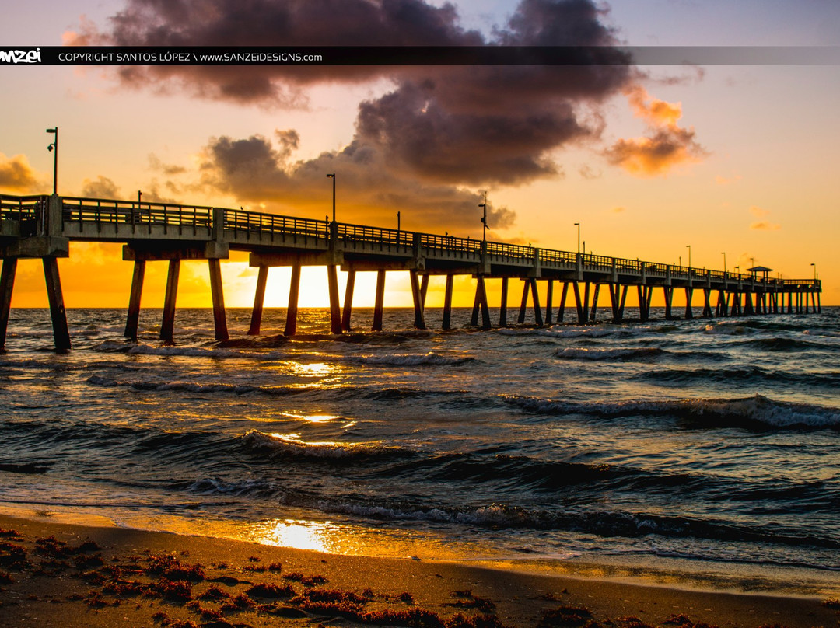This screenshot has height=628, width=840.
Task: Click the covered gazebo near the pier's end
Action: pos(759,272)
